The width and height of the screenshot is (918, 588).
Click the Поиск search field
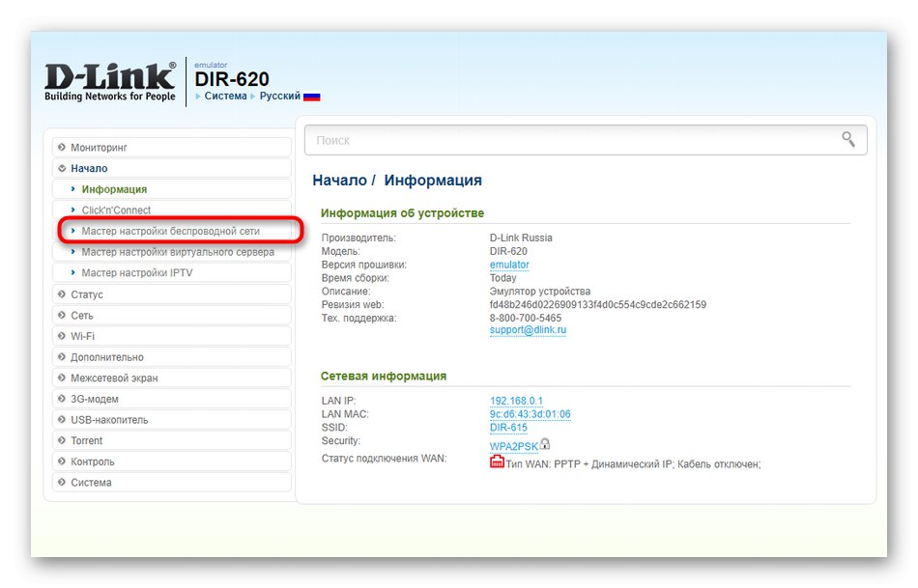(x=483, y=140)
